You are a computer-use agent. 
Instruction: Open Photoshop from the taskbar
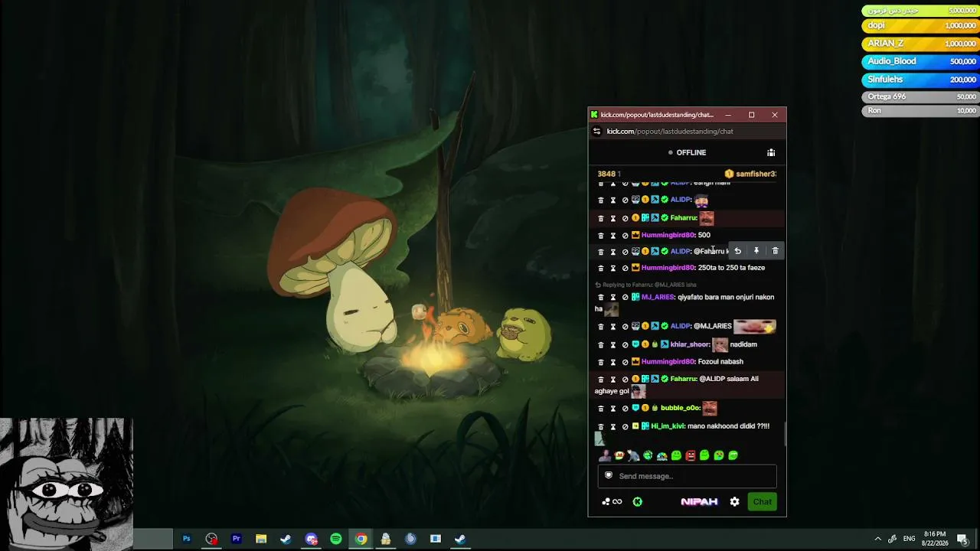pos(186,539)
